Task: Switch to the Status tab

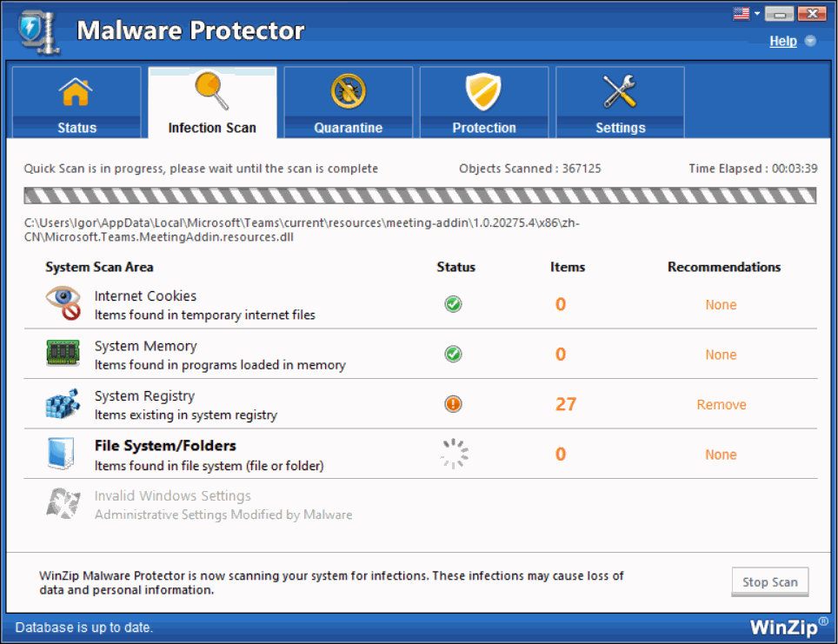Action: (76, 103)
